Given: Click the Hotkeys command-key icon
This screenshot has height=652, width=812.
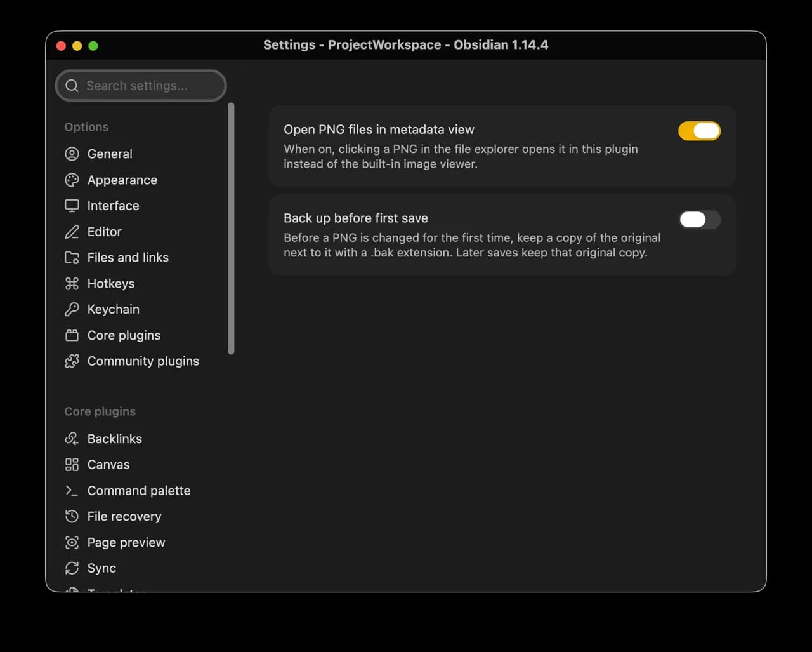Looking at the screenshot, I should point(72,284).
